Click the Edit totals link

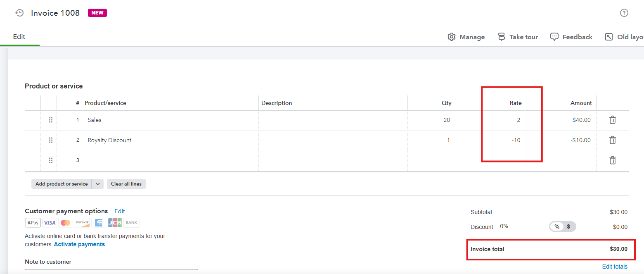click(615, 267)
